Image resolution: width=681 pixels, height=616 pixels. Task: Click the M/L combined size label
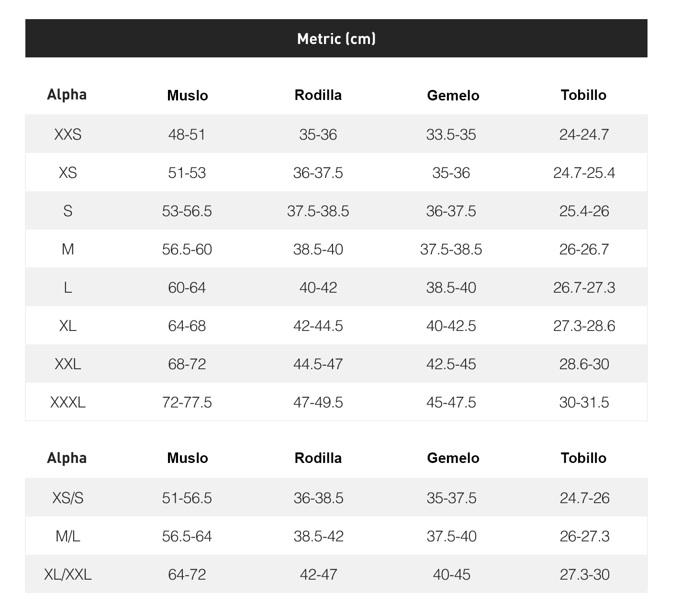pyautogui.click(x=68, y=536)
